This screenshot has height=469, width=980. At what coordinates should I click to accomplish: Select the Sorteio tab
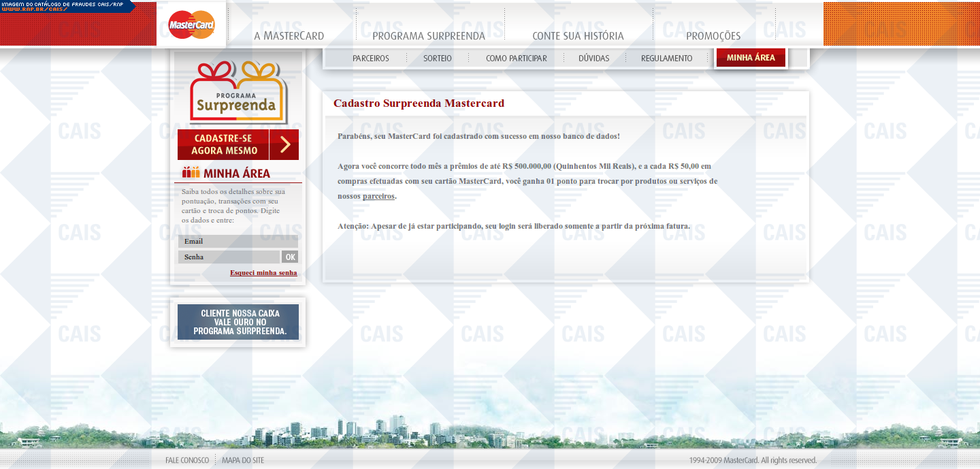[x=437, y=59]
